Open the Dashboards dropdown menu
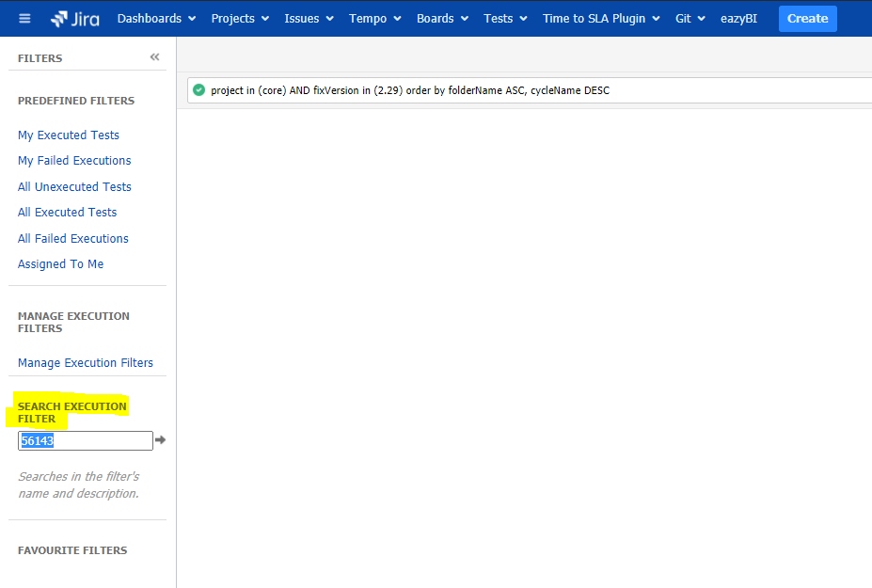 (156, 19)
